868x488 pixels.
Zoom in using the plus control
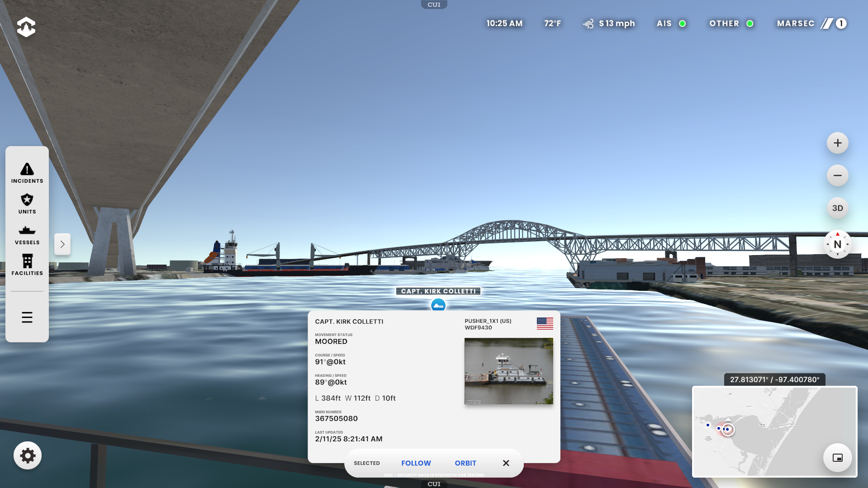pyautogui.click(x=837, y=142)
